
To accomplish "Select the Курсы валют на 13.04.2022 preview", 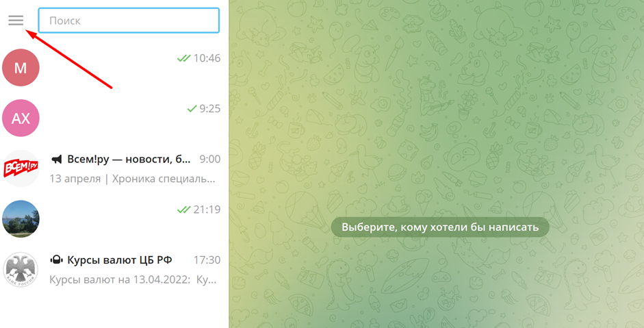I will tap(133, 280).
